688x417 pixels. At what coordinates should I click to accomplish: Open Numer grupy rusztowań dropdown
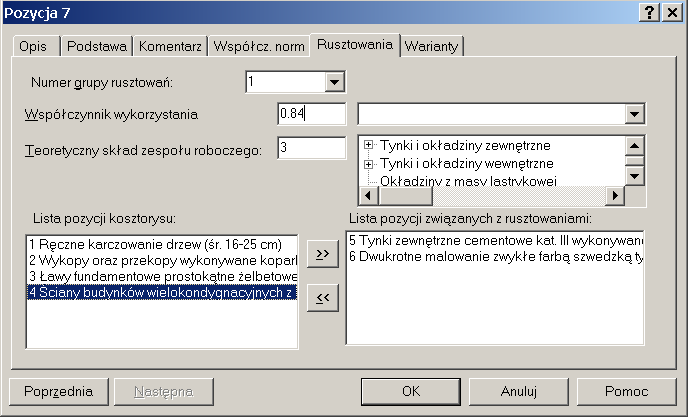(x=334, y=82)
